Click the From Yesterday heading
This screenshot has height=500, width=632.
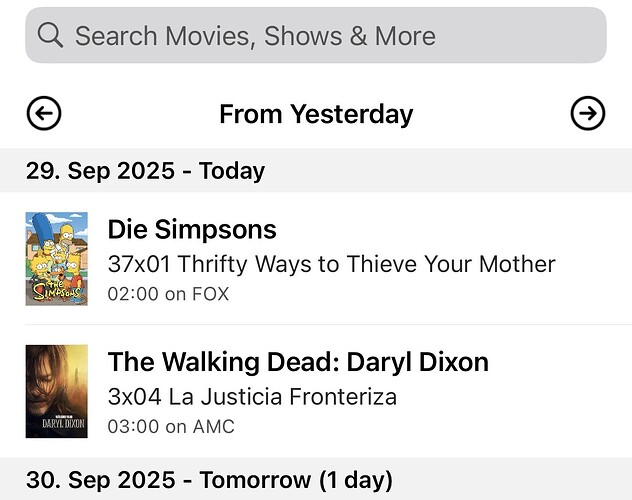pos(316,114)
